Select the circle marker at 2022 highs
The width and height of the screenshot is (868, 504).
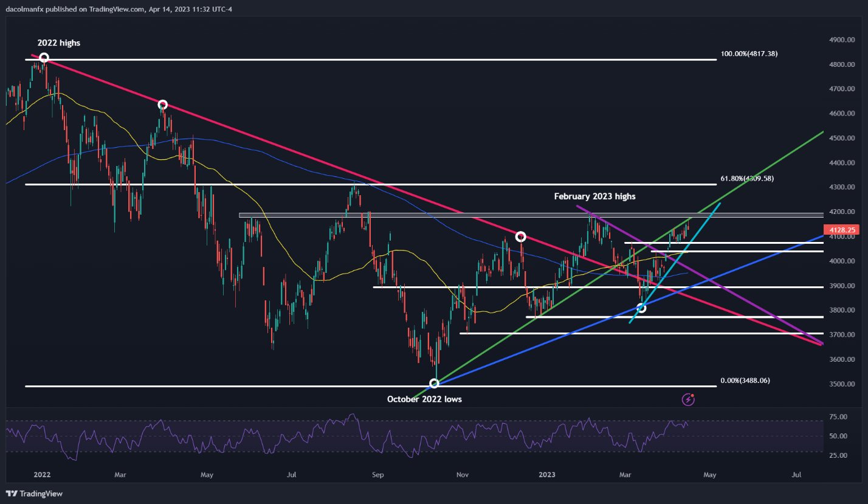coord(44,58)
